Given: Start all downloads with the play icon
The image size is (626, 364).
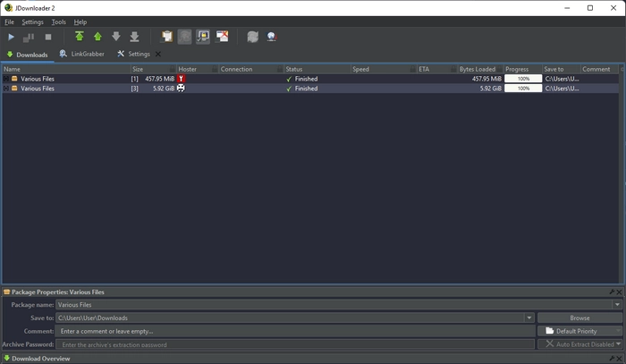Looking at the screenshot, I should tap(11, 38).
